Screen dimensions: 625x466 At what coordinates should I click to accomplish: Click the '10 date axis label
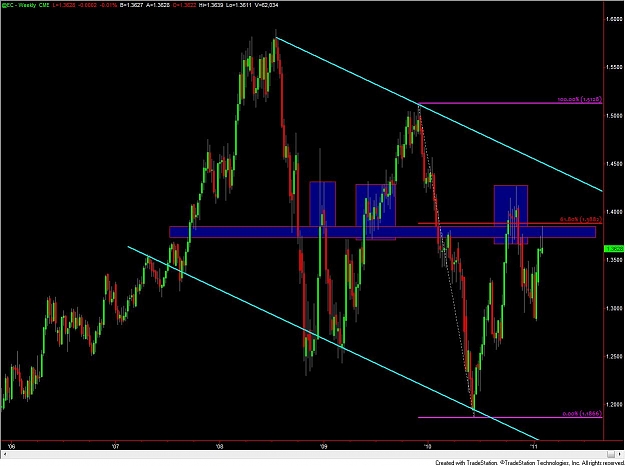[428, 445]
